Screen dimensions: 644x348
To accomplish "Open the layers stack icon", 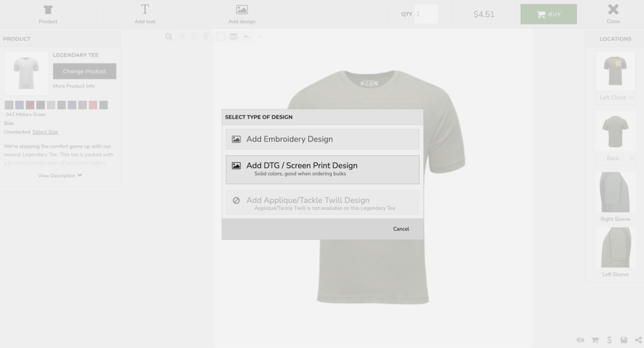I will point(233,37).
